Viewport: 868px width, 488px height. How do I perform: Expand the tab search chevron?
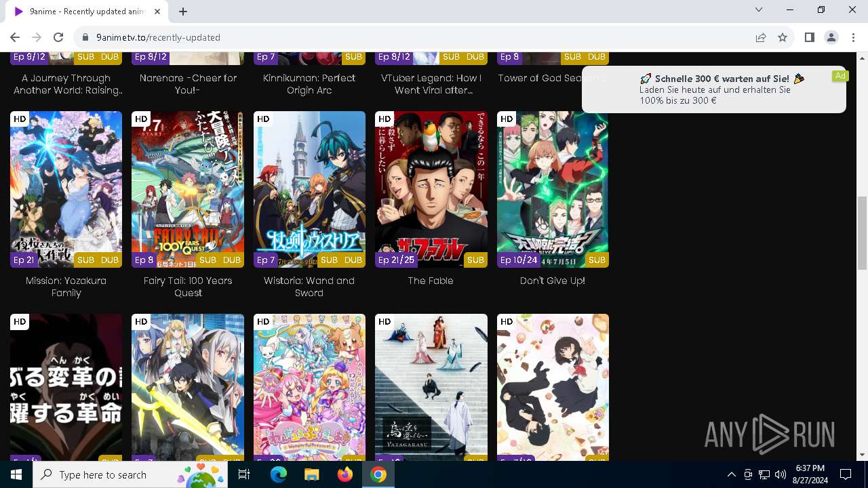click(759, 9)
